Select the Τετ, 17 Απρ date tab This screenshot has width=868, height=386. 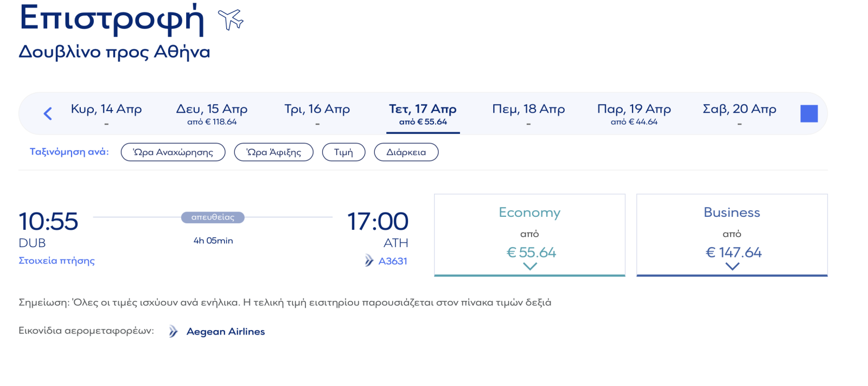423,115
